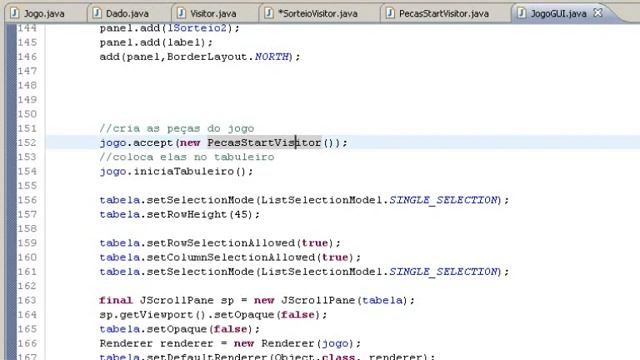Click the "new" keyword on line 152
640x360 pixels.
coord(190,142)
